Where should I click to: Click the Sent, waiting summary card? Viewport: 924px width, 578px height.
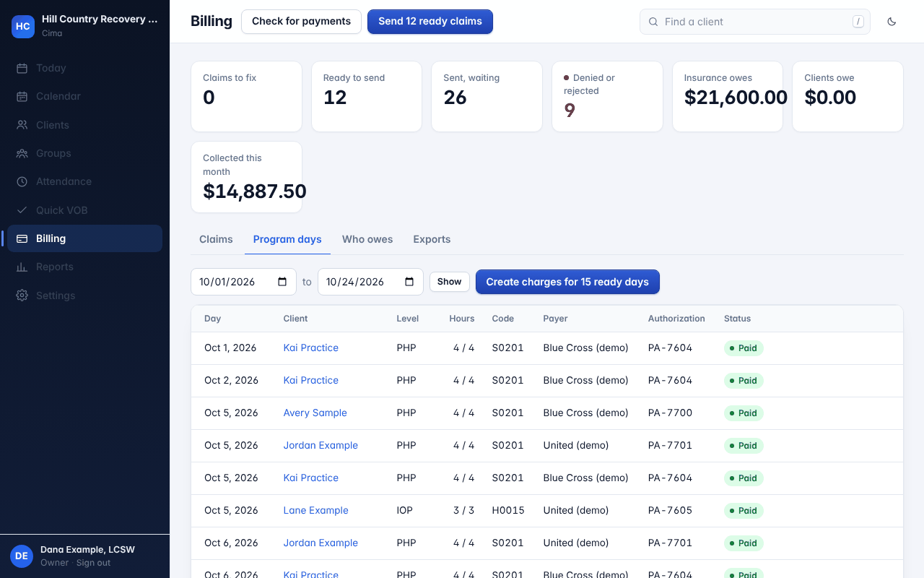[487, 96]
